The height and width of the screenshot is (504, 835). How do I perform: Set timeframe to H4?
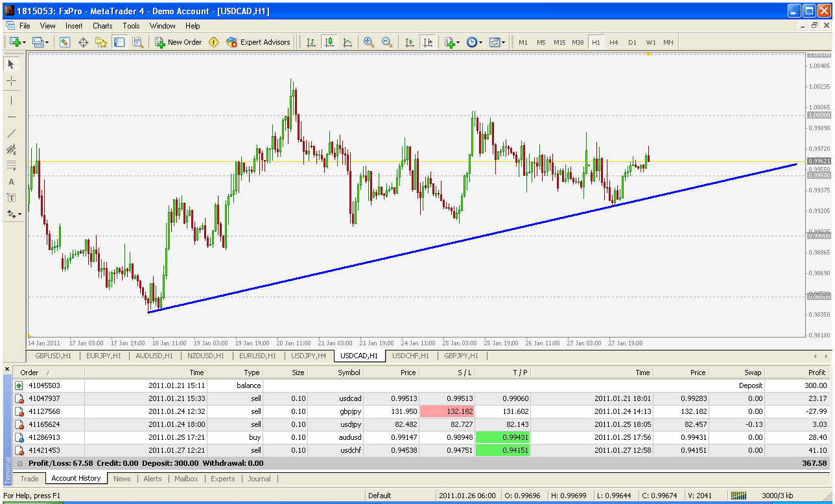pyautogui.click(x=613, y=42)
